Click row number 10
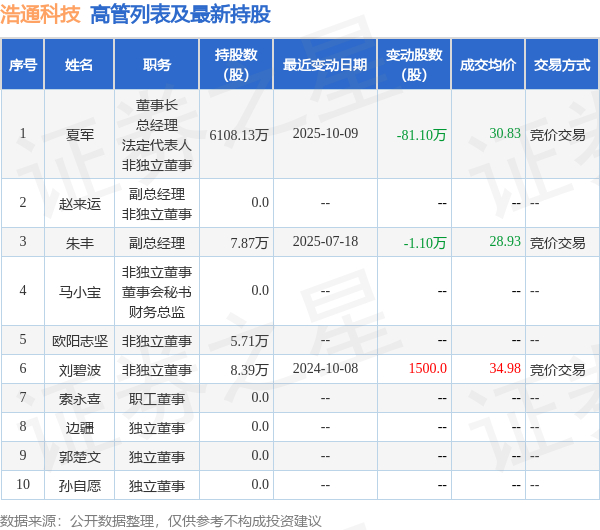 pyautogui.click(x=23, y=484)
